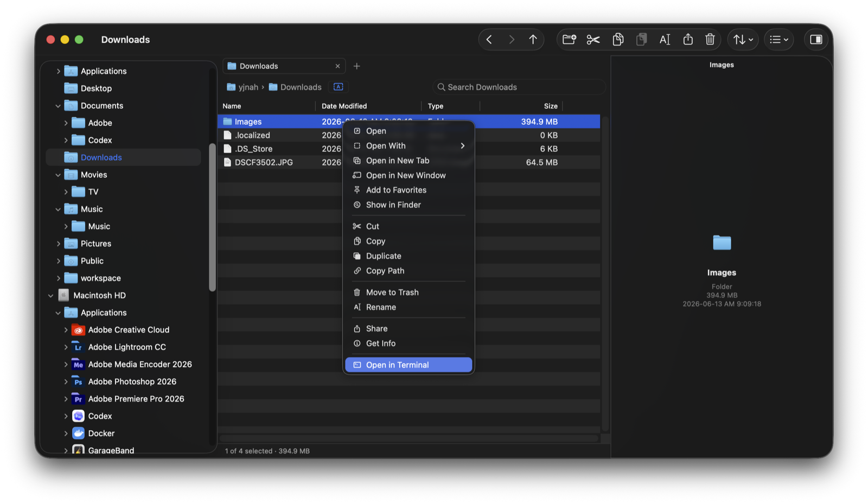Expand the Pictures sidebar folder
Screen dimensions: 868x504
[x=58, y=244]
